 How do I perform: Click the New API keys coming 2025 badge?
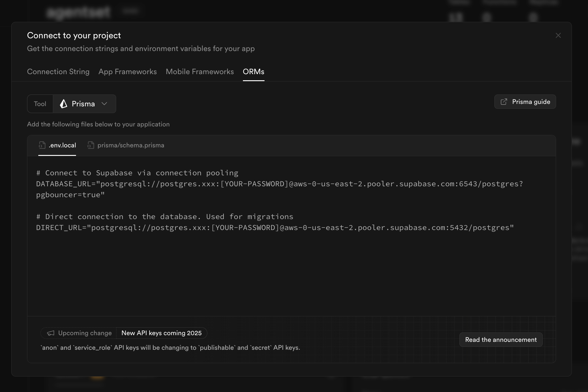point(161,333)
